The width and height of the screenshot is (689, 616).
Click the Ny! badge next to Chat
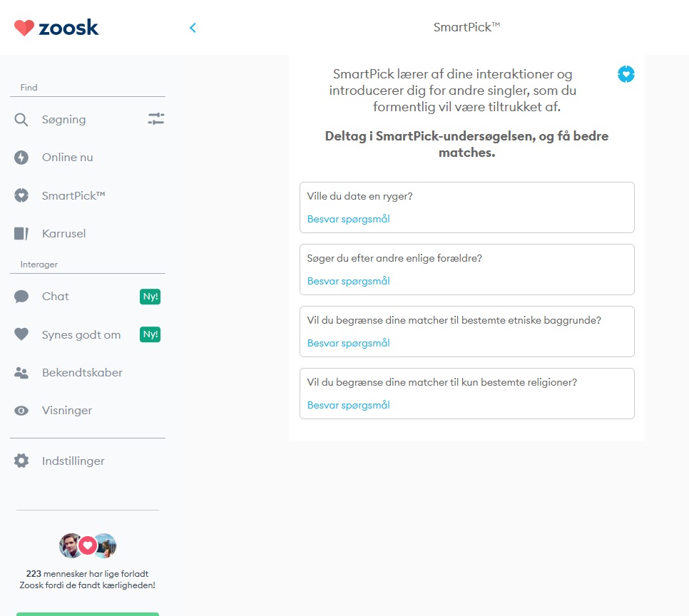(150, 297)
